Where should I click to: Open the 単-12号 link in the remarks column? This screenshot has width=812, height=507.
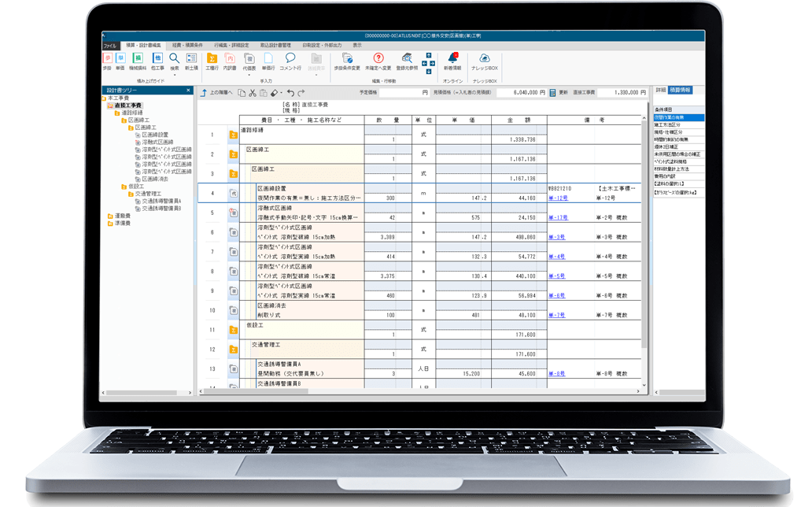coord(558,198)
